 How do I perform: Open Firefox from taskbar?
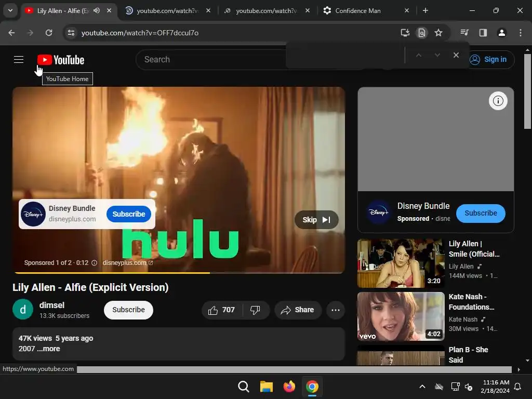click(289, 387)
